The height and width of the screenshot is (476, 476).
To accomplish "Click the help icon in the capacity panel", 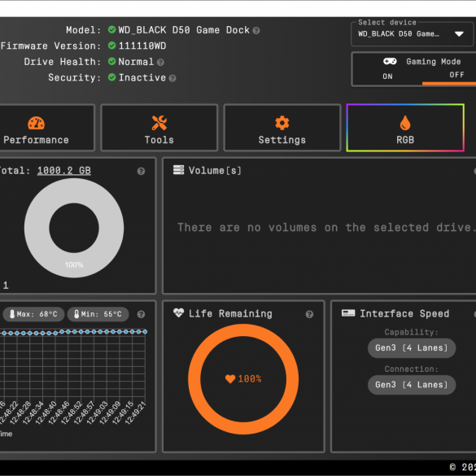I will click(x=141, y=171).
